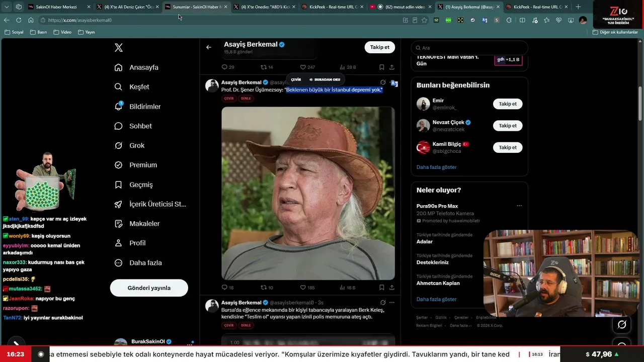The width and height of the screenshot is (644, 362).
Task: Click DİNLE under the Bursa post
Action: (246, 325)
